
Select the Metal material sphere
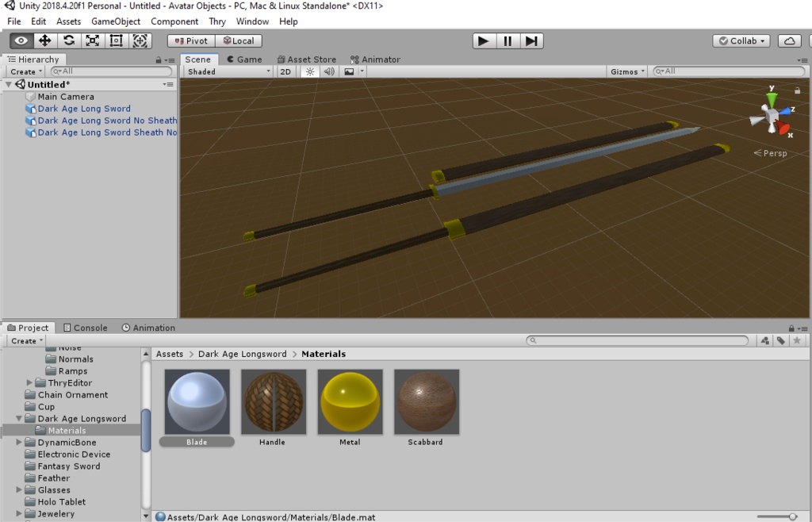[350, 401]
